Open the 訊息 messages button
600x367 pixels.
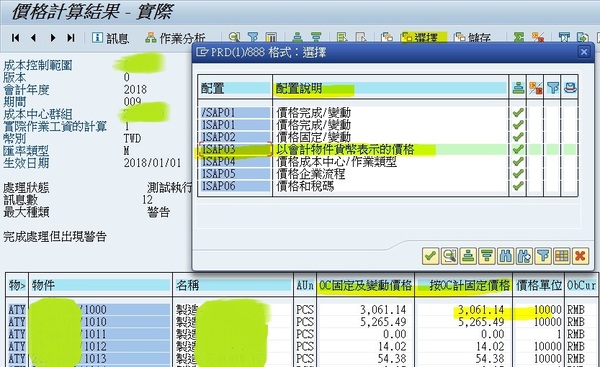110,38
